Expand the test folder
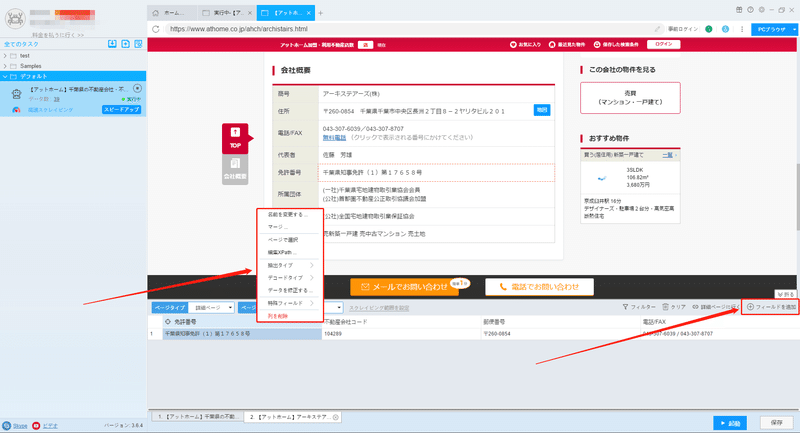 [x=5, y=56]
